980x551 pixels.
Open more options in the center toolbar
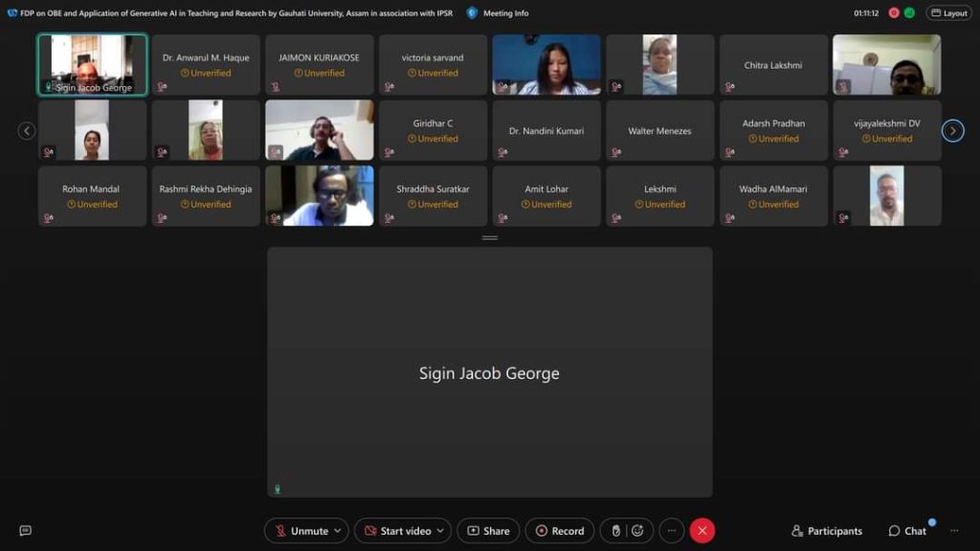[x=672, y=531]
